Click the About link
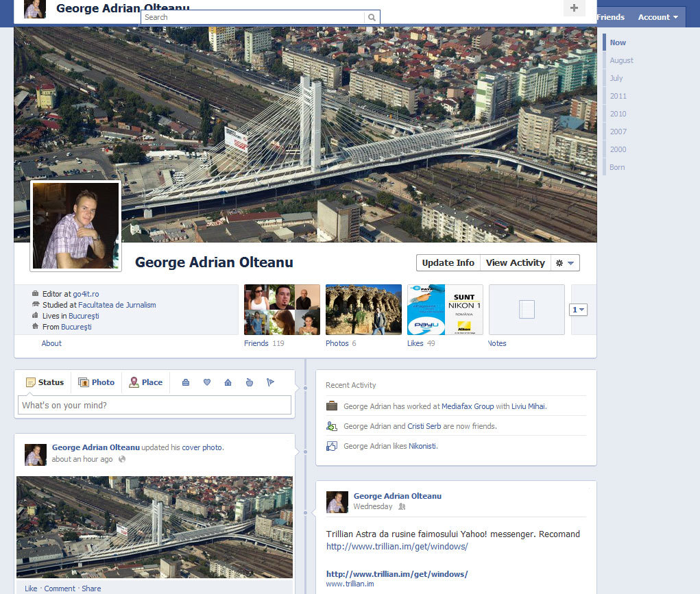 51,343
